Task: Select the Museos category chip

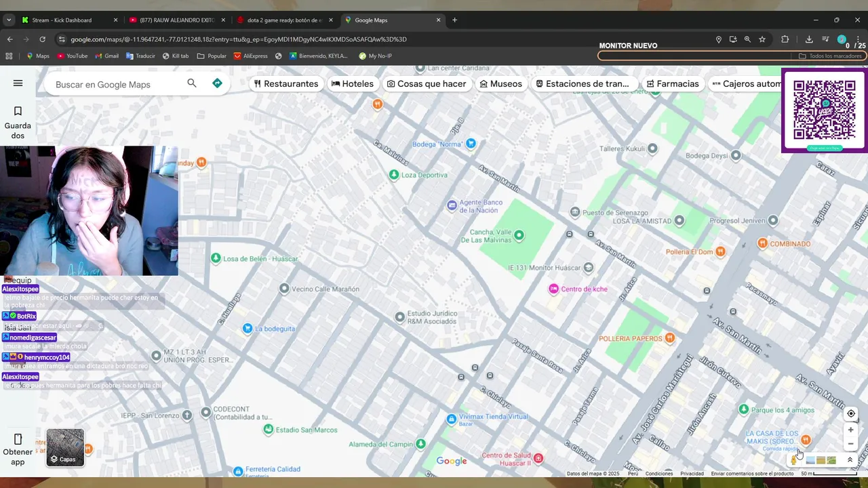Action: pyautogui.click(x=500, y=84)
